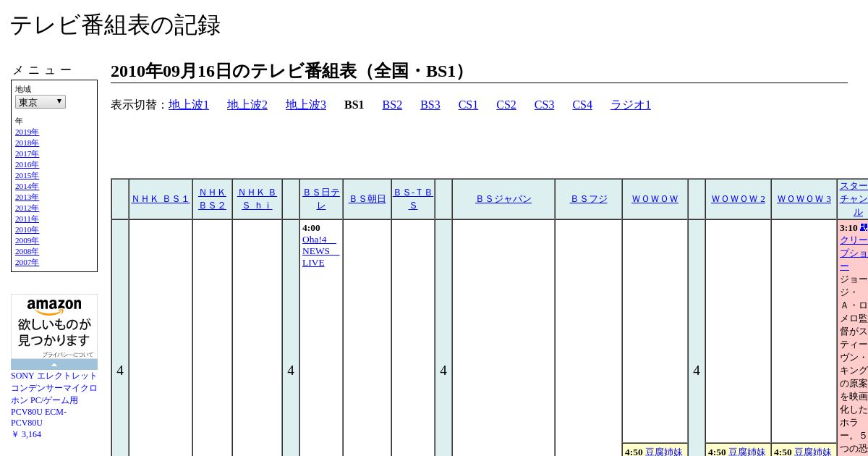Open the 2016年 archive link

[x=27, y=164]
